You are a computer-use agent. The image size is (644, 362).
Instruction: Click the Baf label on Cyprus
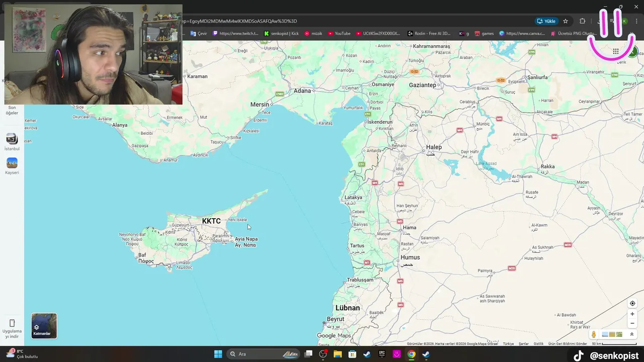pos(142,255)
